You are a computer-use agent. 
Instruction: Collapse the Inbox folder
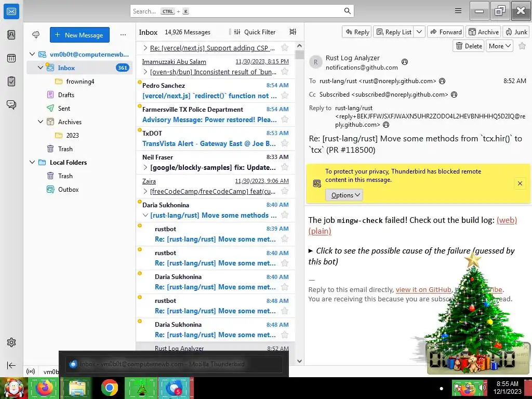tap(41, 68)
